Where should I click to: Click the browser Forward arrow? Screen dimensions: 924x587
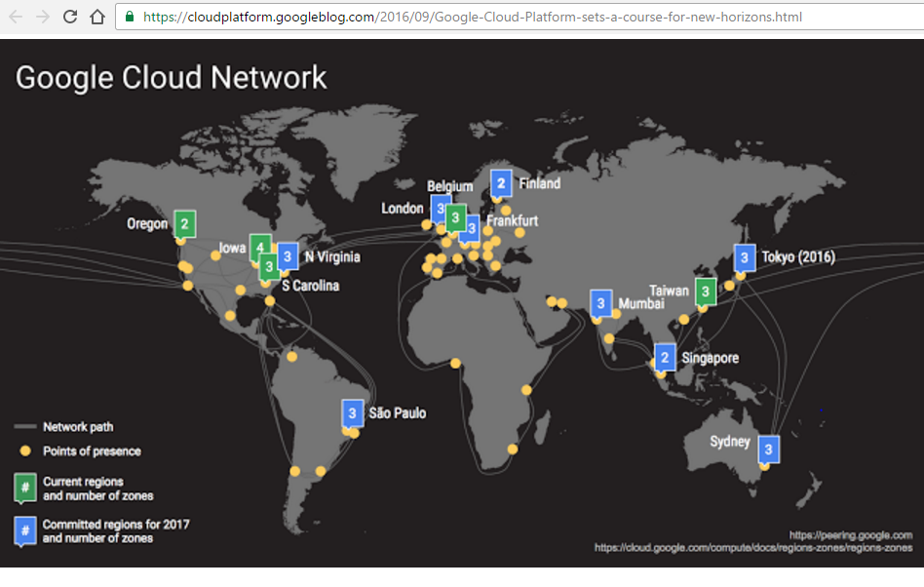pos(43,17)
